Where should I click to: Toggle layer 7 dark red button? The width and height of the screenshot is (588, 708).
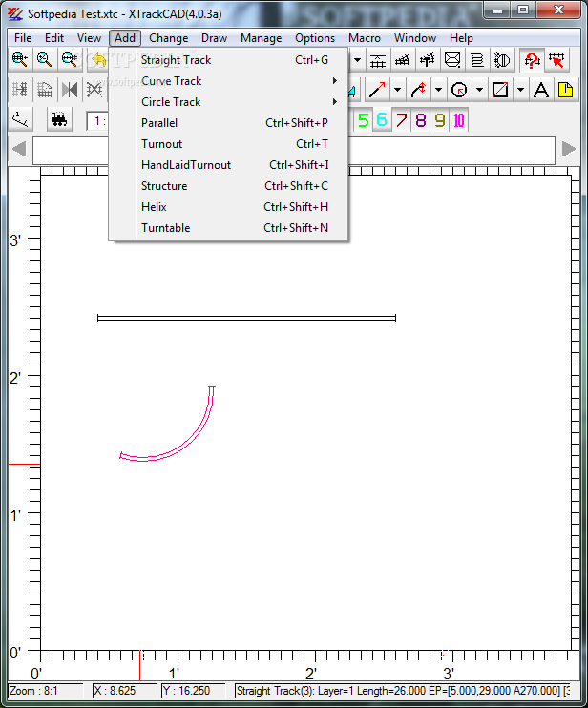402,119
